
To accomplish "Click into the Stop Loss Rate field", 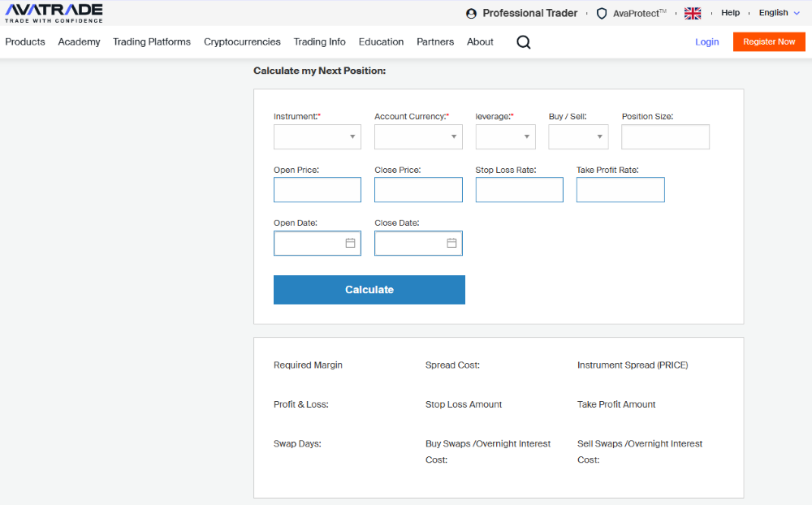I will tap(519, 190).
